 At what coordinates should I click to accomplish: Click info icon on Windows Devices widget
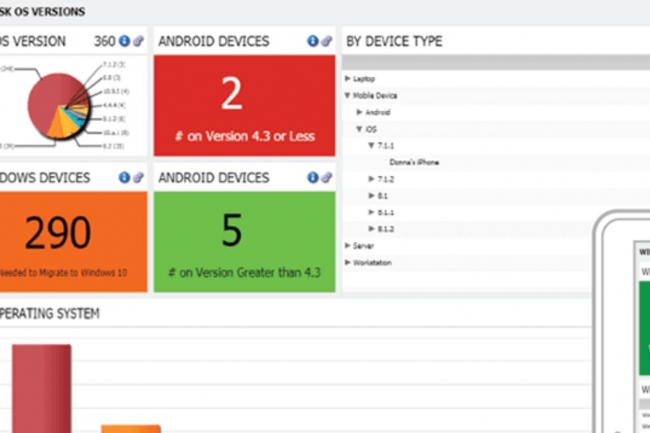click(124, 177)
